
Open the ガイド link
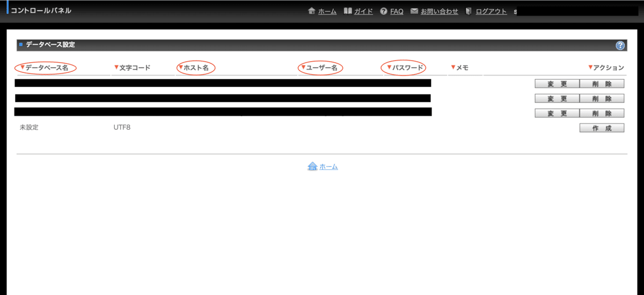363,11
